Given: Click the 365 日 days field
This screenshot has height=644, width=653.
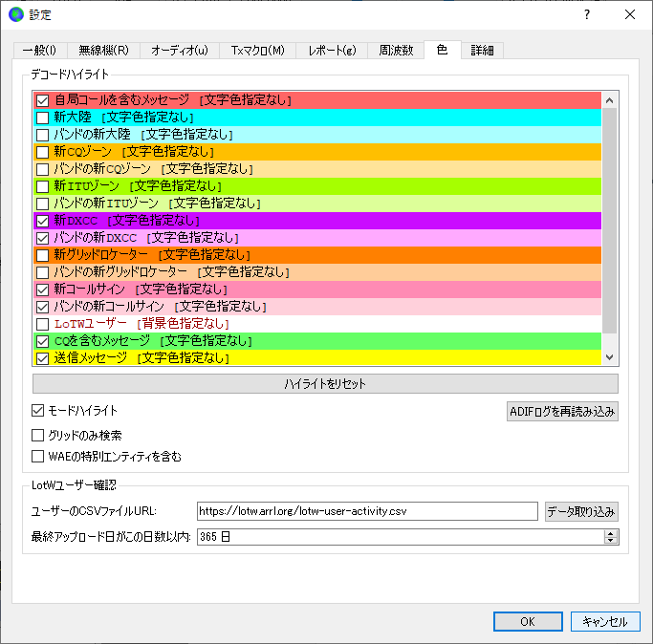Looking at the screenshot, I should [x=401, y=537].
